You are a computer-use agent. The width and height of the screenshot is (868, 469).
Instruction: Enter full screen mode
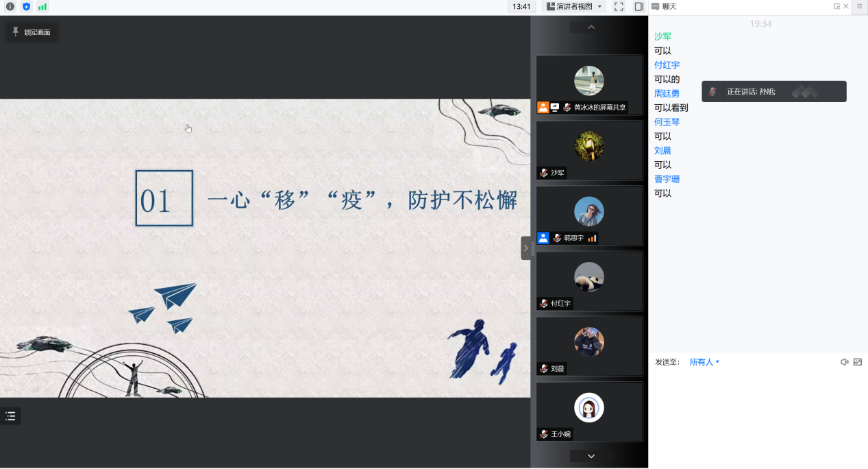pos(619,7)
